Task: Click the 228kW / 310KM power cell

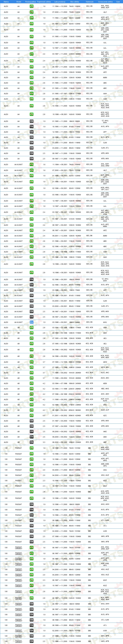Action: tap(75, 399)
